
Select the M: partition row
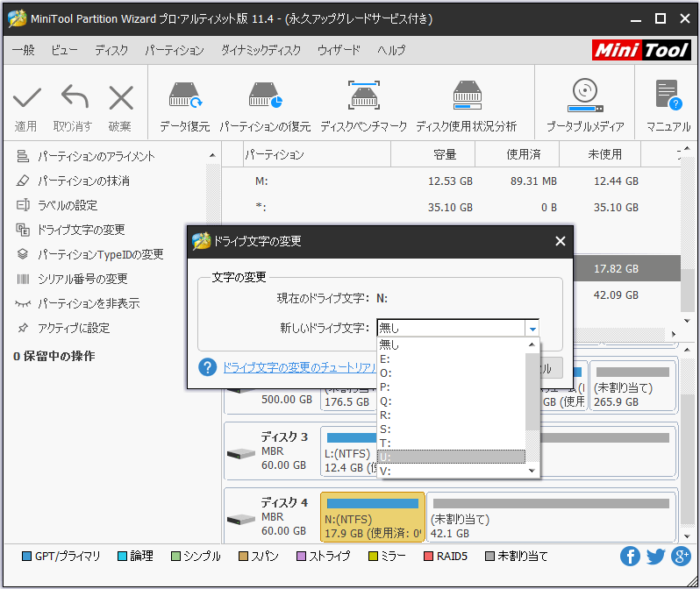[451, 181]
